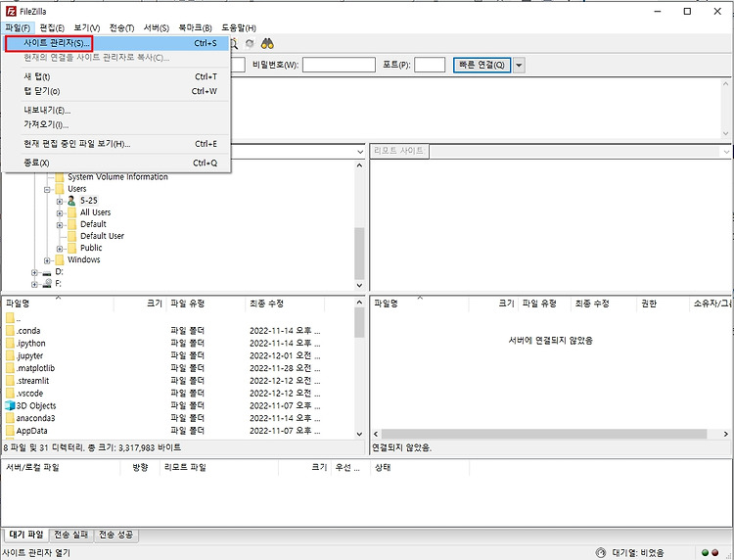This screenshot has width=734, height=560.
Task: Click the binoculars file search icon
Action: (267, 44)
